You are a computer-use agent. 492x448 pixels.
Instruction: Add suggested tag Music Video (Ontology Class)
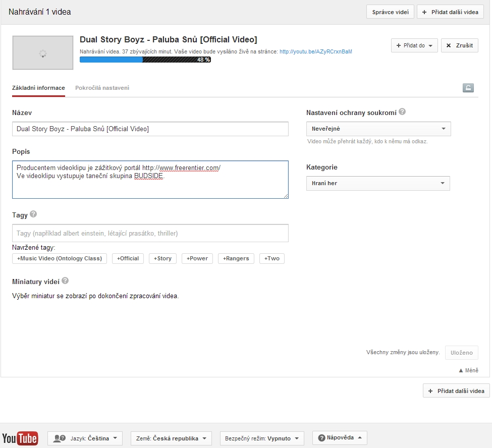60,258
